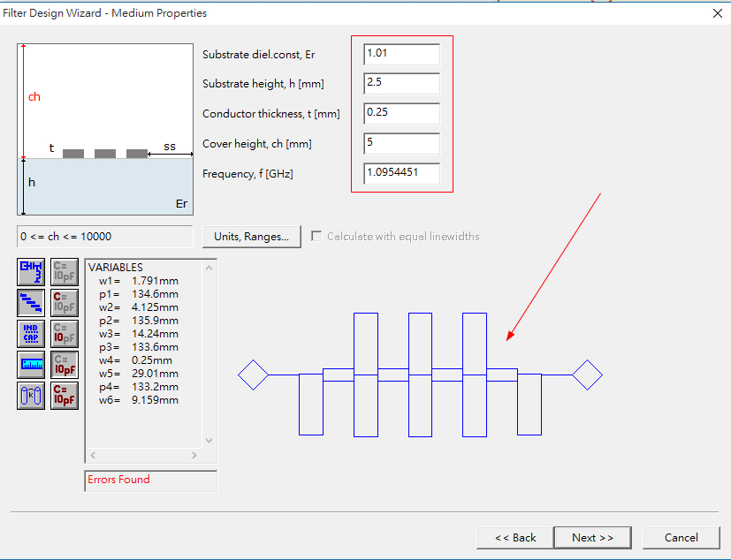The image size is (731, 560).
Task: Proceed with the Next button
Action: click(592, 538)
